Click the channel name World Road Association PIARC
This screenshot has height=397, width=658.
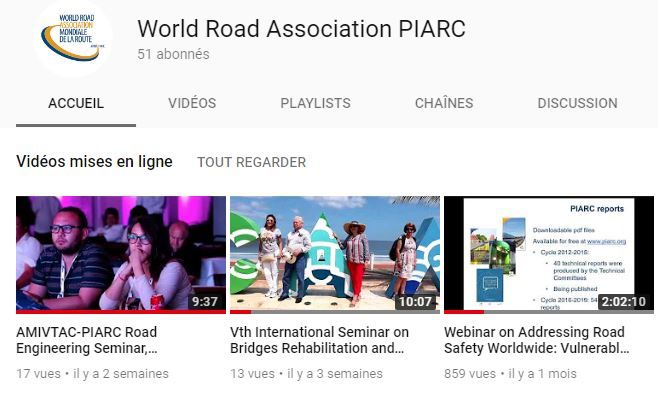click(x=302, y=29)
